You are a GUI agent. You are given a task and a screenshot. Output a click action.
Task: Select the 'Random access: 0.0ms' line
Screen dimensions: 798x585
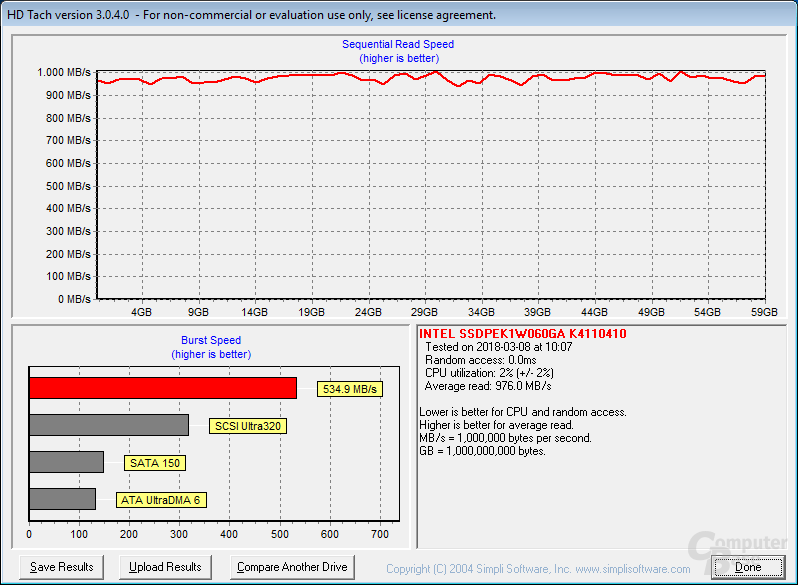(x=480, y=360)
